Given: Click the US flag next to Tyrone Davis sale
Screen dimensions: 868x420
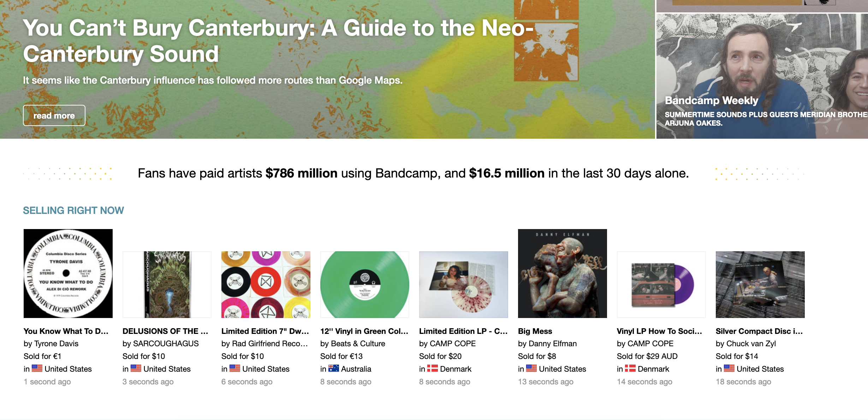Looking at the screenshot, I should pos(36,368).
